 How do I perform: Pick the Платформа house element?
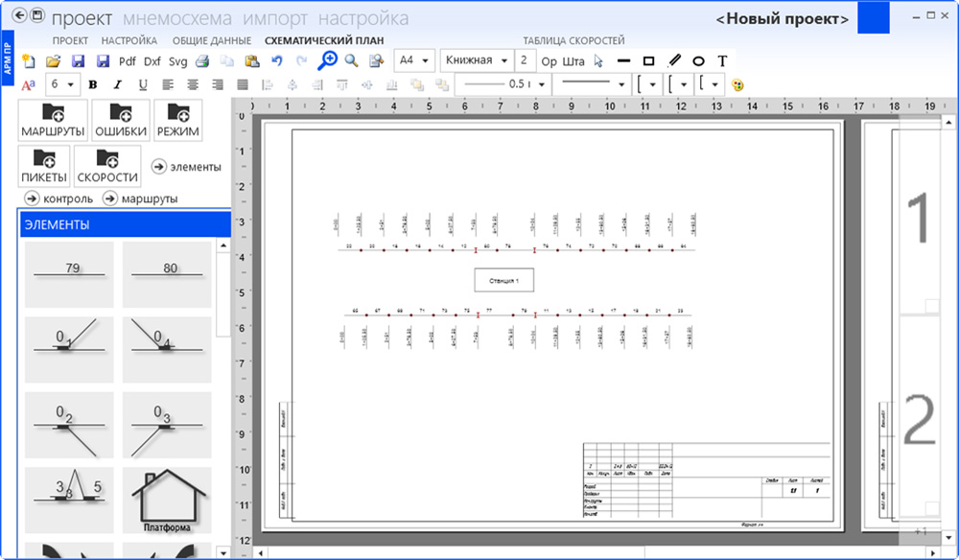coord(167,501)
